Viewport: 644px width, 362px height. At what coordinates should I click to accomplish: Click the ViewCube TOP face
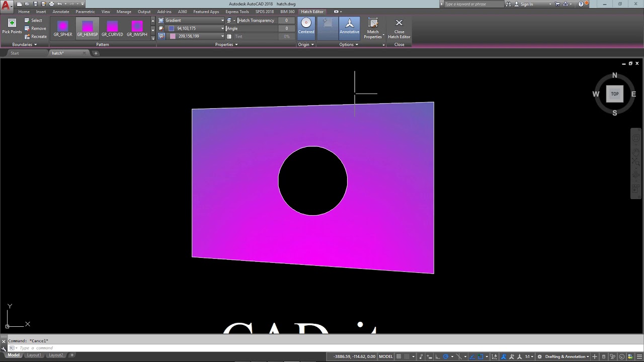tap(615, 94)
